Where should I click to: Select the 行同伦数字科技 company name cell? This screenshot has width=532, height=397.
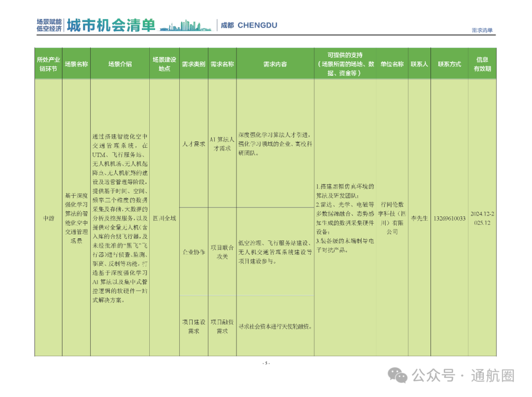[x=392, y=218]
